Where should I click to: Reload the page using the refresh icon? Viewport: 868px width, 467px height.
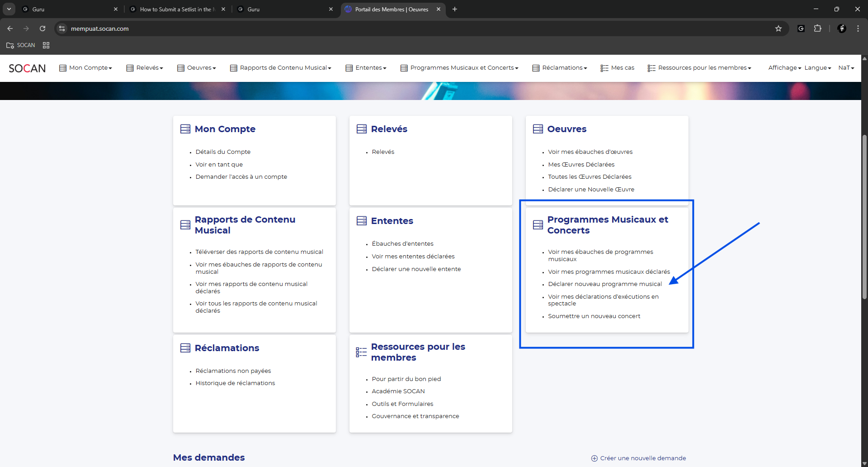point(42,29)
